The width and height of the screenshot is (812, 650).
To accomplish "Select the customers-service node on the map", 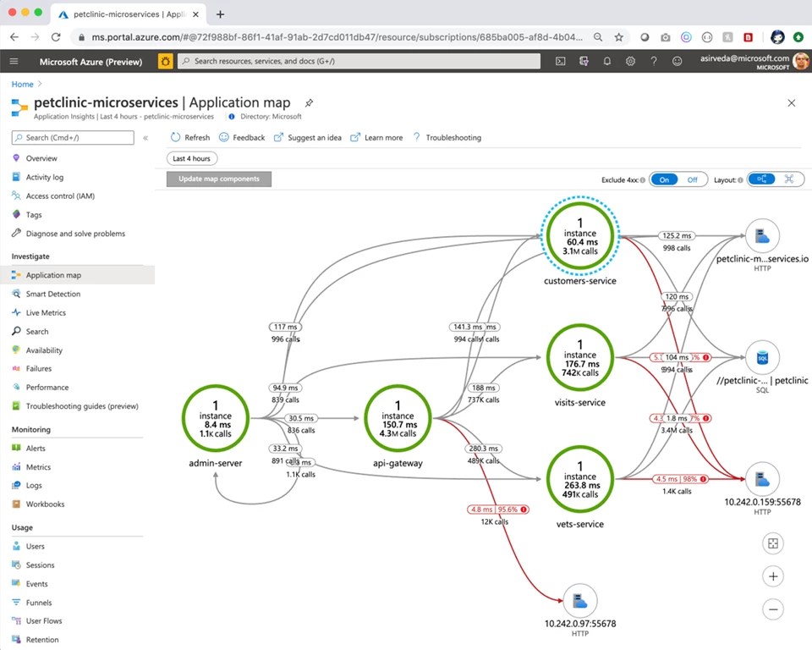I will pos(579,237).
